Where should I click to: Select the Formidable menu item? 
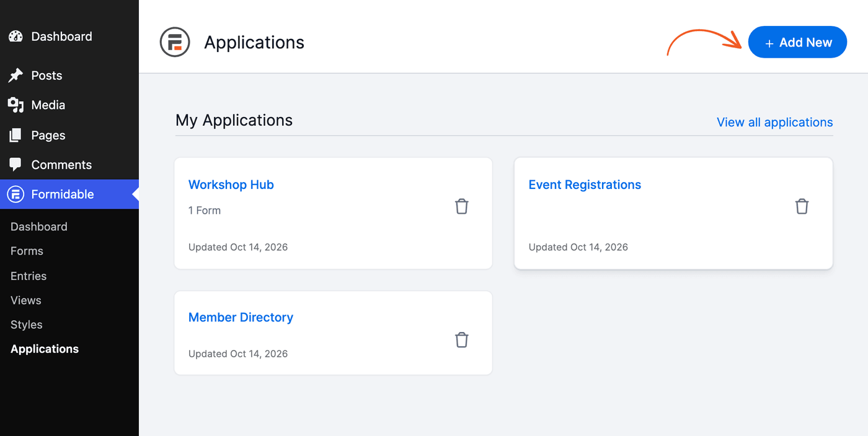pyautogui.click(x=69, y=194)
